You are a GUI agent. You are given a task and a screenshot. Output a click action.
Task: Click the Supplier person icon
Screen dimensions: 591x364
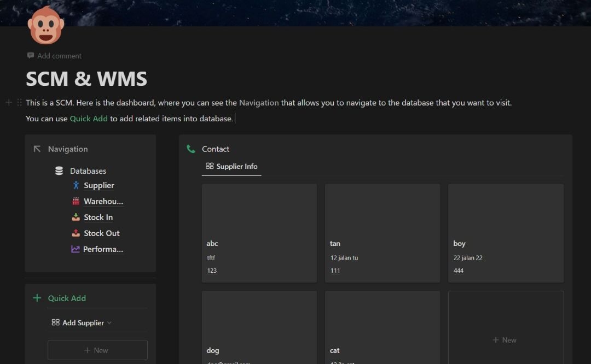click(x=76, y=185)
